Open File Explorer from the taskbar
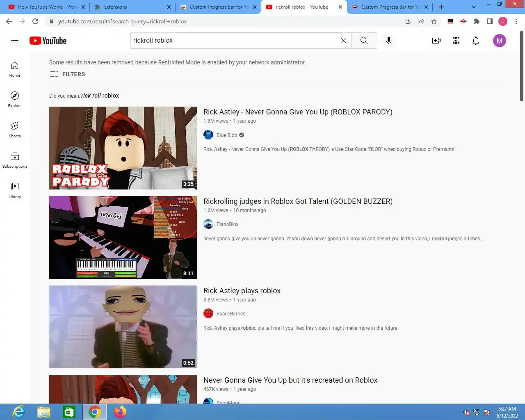Screen dimensions: 525x420 (x=44, y=412)
